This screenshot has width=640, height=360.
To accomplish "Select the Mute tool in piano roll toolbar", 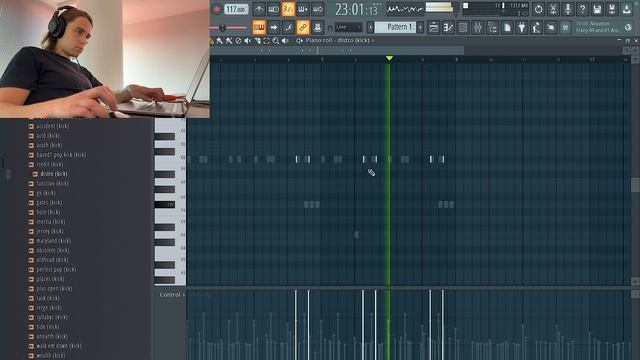I will coord(248,40).
